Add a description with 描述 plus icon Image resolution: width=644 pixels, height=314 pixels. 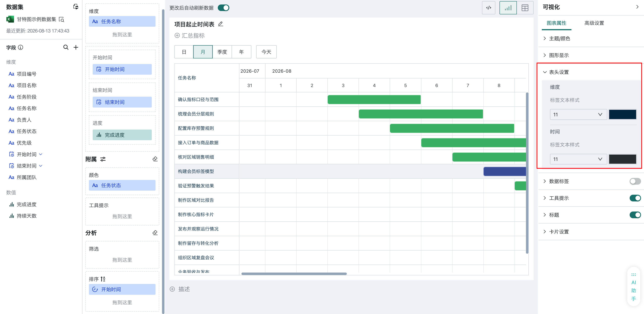(172, 289)
